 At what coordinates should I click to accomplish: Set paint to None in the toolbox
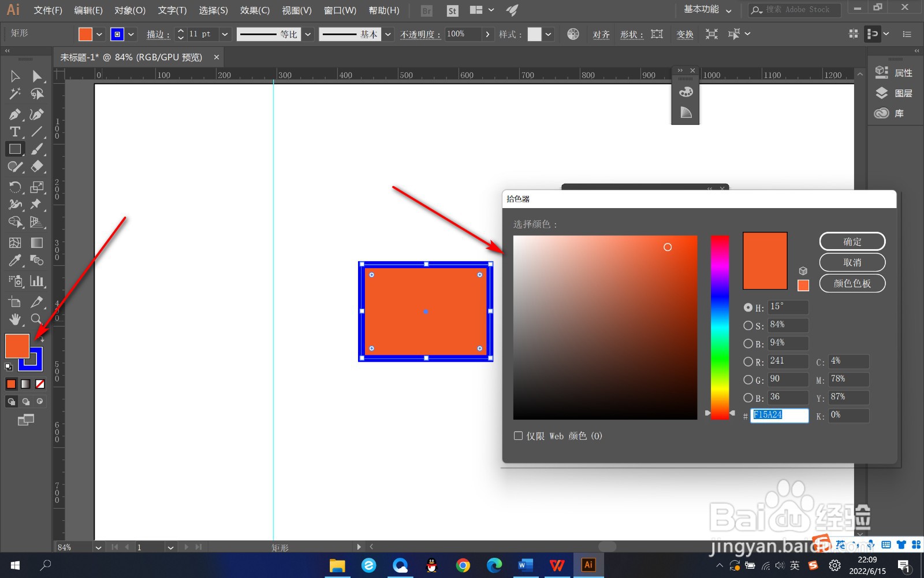pyautogui.click(x=40, y=384)
